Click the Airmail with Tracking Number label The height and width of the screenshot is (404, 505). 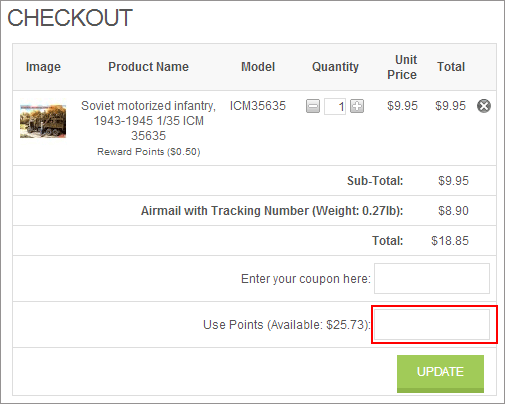pos(272,211)
